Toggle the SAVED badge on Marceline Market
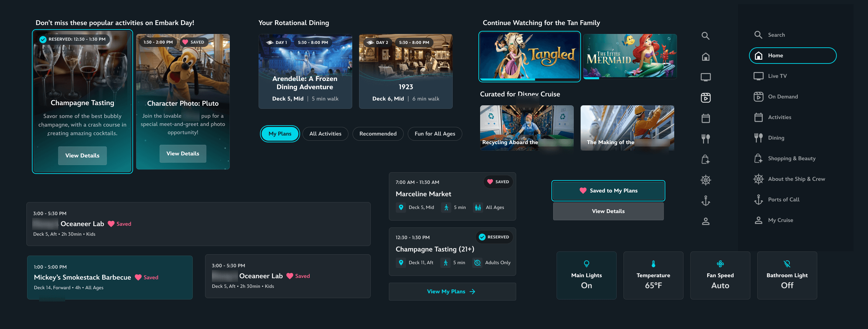This screenshot has width=868, height=329. point(498,182)
